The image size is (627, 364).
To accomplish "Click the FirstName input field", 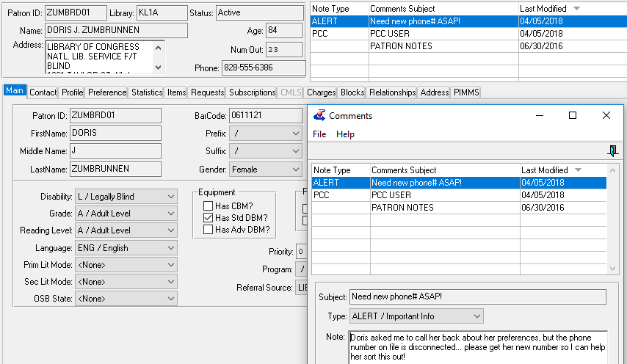I will coord(115,134).
